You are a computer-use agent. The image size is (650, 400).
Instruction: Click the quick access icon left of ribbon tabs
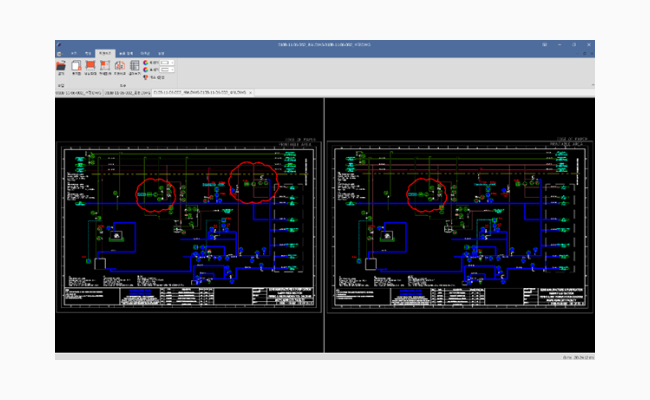[x=59, y=53]
